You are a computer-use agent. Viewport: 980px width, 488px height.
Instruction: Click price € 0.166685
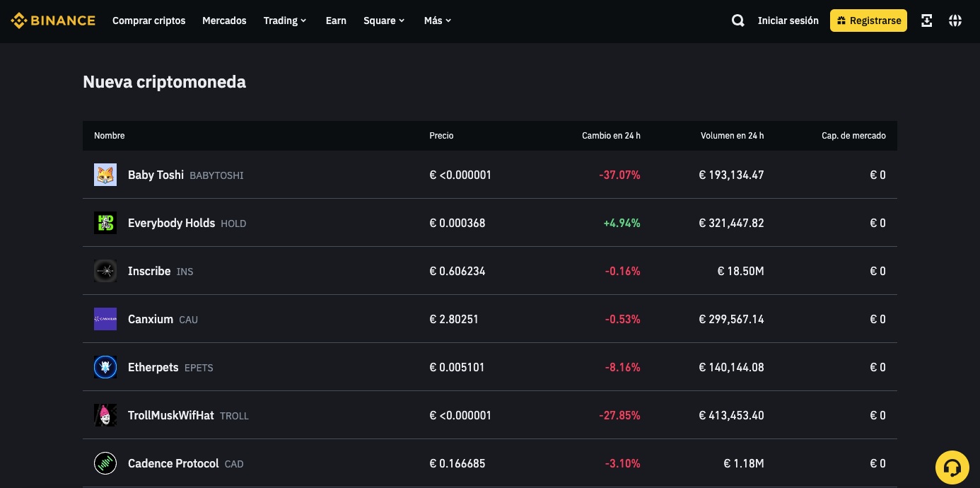457,463
